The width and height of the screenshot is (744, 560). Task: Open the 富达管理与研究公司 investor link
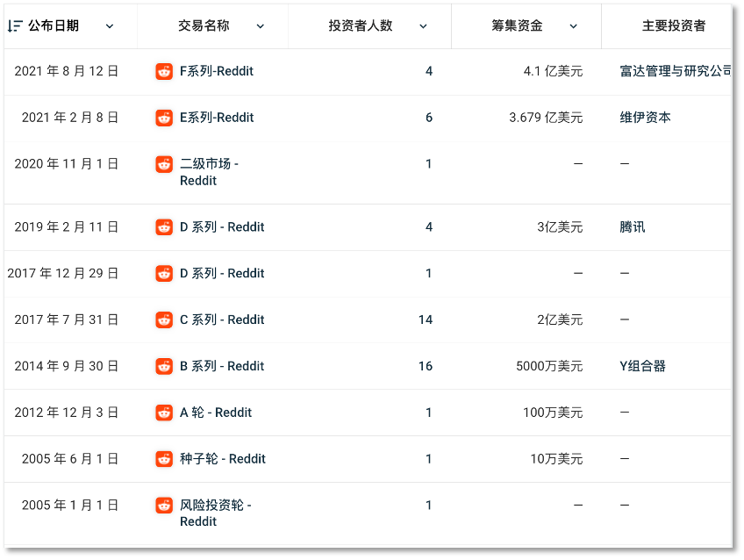675,72
